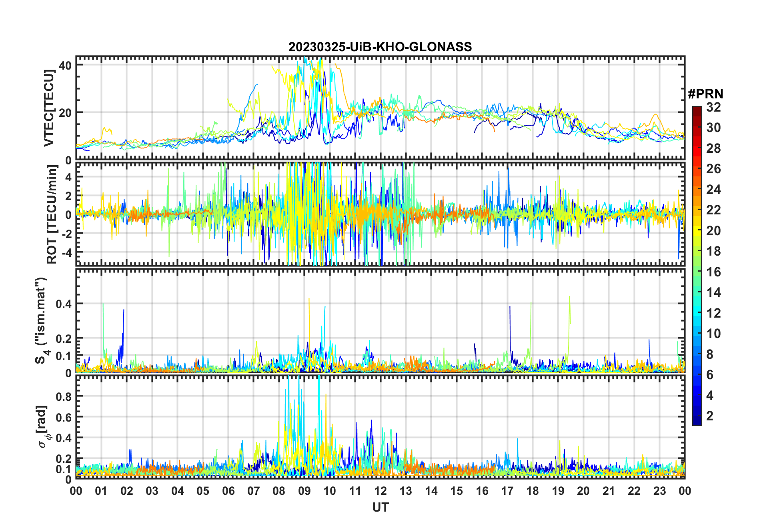Click the x-axis tick label 15
Image resolution: width=761 pixels, height=532 pixels.
(x=457, y=491)
